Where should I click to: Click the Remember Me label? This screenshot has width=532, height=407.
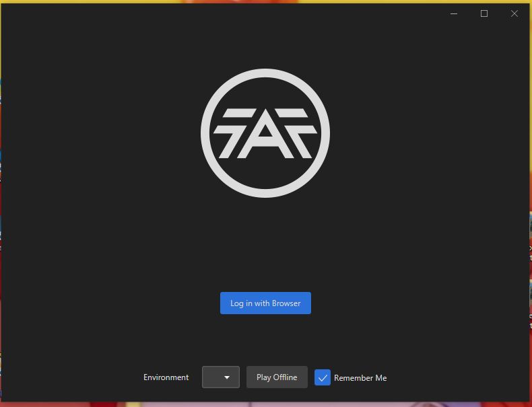tap(360, 377)
